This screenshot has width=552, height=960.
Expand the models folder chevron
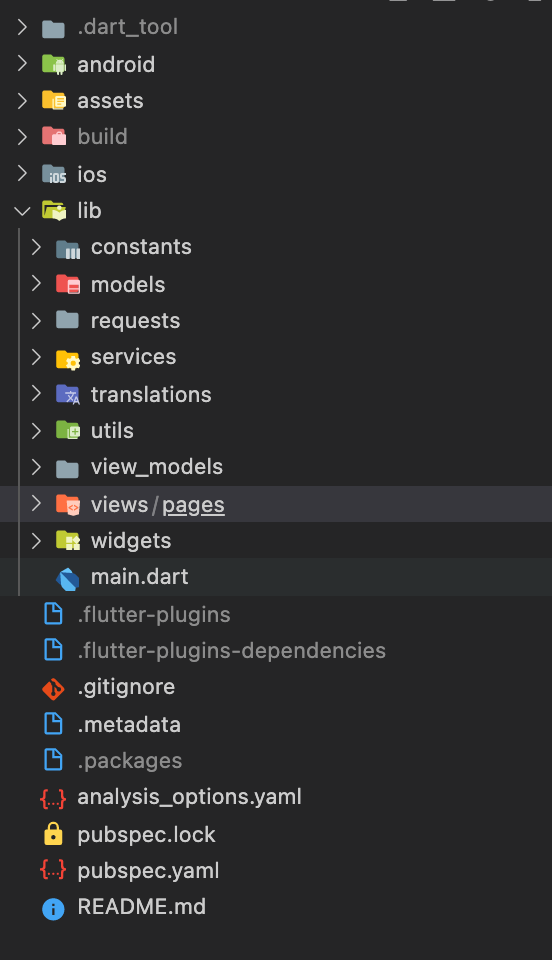click(x=37, y=283)
